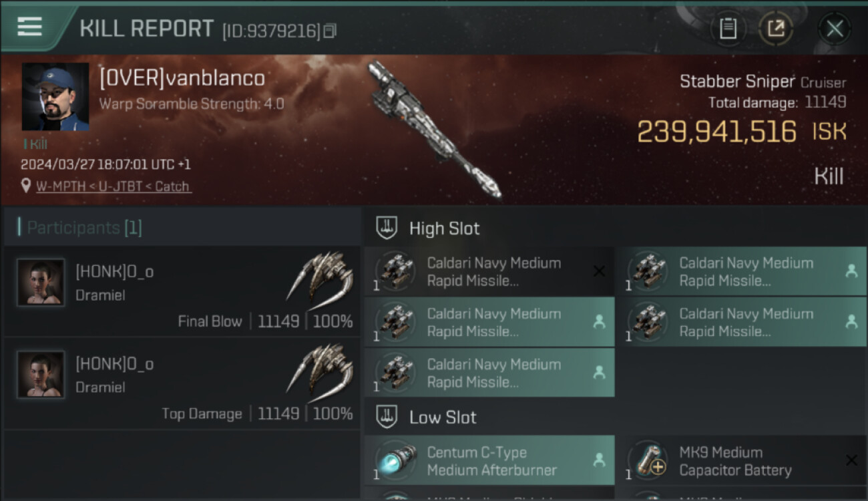Click the Centum C-Type Afterburner module icon
868x501 pixels.
pyautogui.click(x=395, y=460)
